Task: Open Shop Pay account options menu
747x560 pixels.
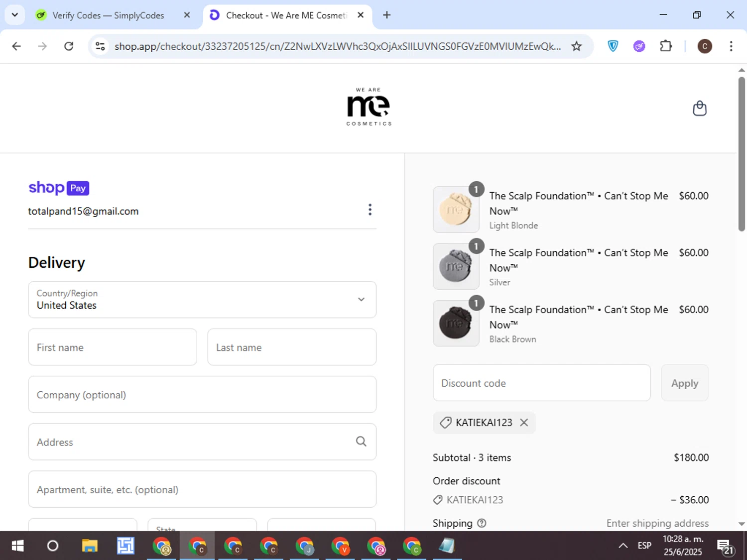Action: coord(370,210)
